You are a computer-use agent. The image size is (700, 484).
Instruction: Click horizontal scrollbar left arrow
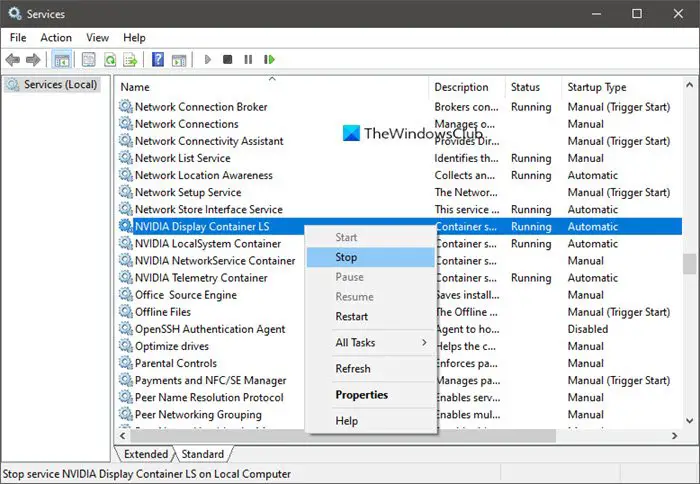(x=123, y=435)
